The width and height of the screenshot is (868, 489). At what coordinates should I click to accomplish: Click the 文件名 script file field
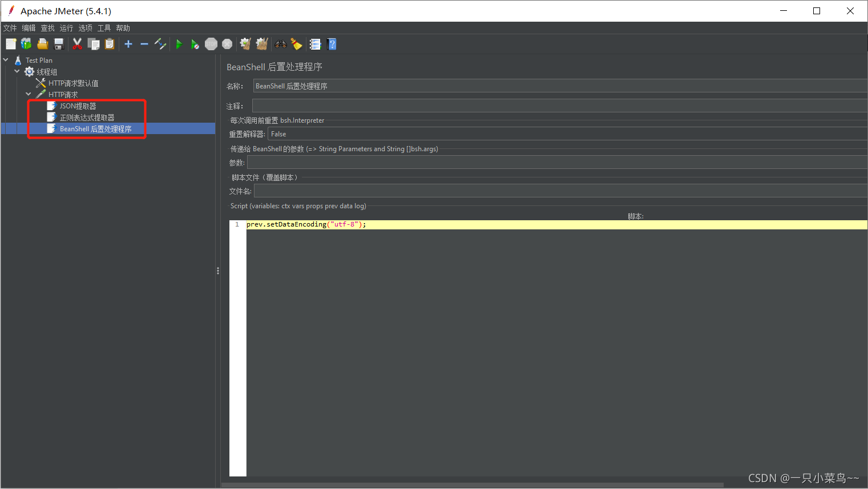[x=560, y=191]
